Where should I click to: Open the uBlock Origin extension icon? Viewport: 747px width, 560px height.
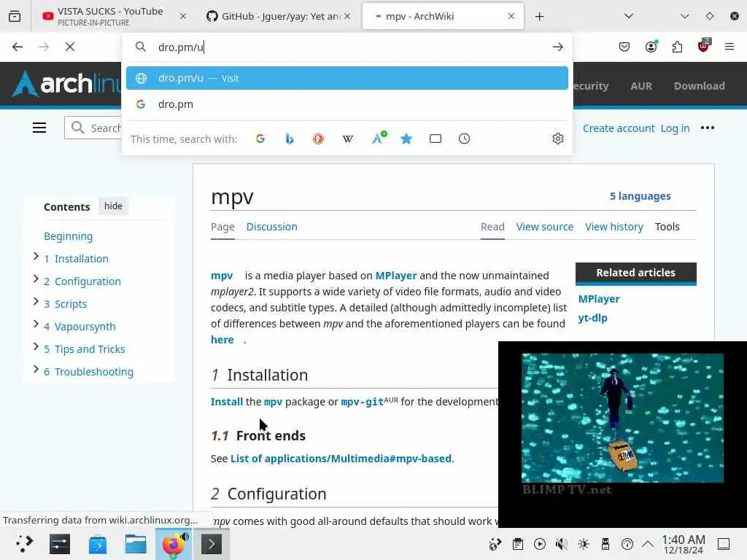(x=703, y=46)
